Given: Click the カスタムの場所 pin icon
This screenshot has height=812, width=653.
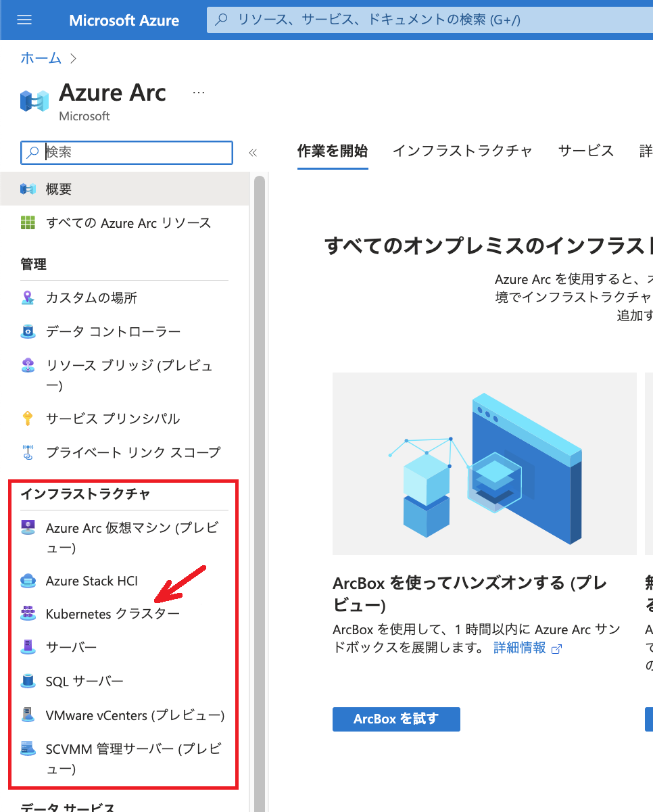Looking at the screenshot, I should (28, 297).
